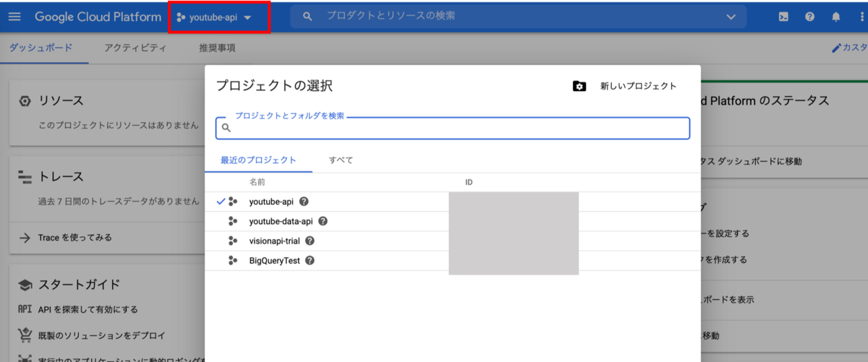Click the project icon beside youtube-data-api row

(x=233, y=221)
